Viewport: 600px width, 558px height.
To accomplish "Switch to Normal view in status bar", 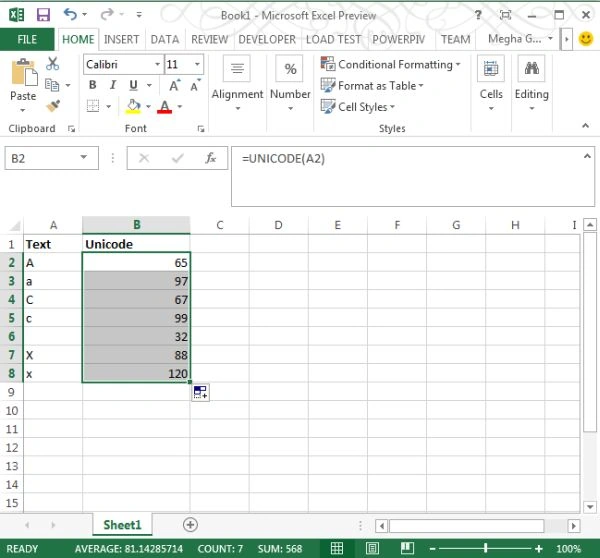I will click(337, 548).
